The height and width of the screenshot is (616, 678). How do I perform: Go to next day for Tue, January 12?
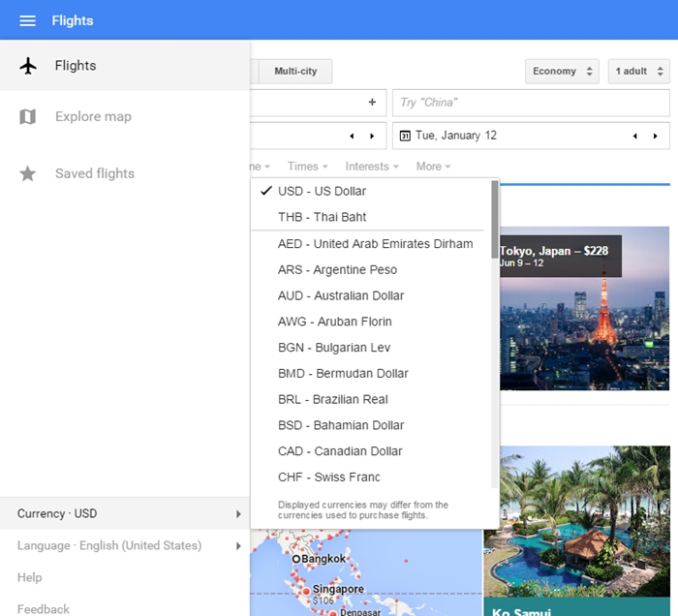[x=656, y=137]
